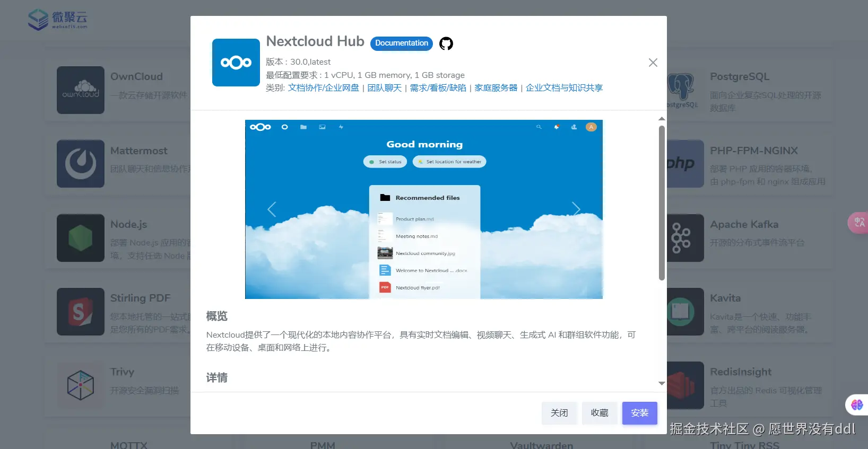
Task: Open the Node.js app icon
Action: (81, 238)
